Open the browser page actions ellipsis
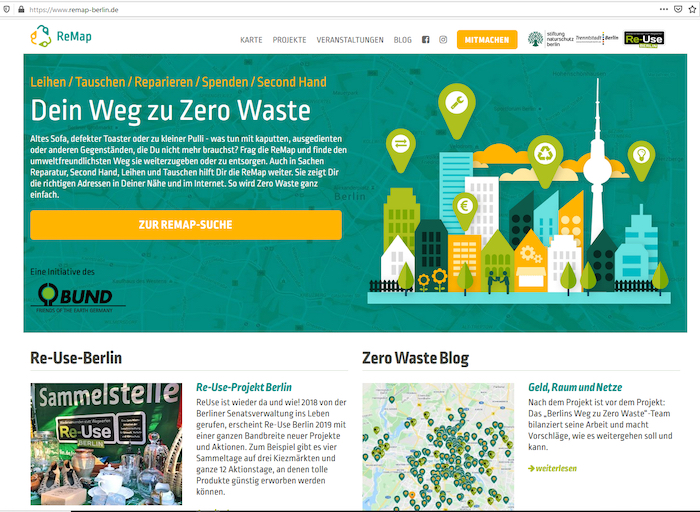 664,9
